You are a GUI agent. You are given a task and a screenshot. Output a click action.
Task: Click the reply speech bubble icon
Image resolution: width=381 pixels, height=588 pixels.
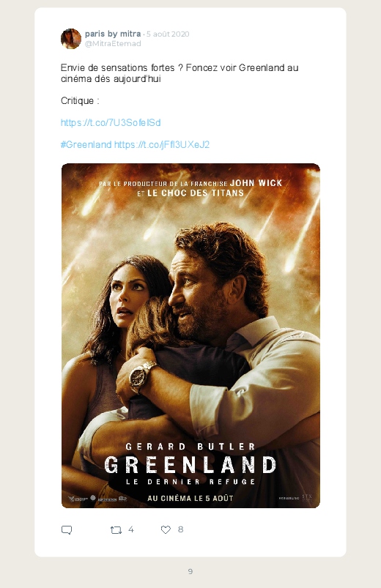pyautogui.click(x=67, y=530)
